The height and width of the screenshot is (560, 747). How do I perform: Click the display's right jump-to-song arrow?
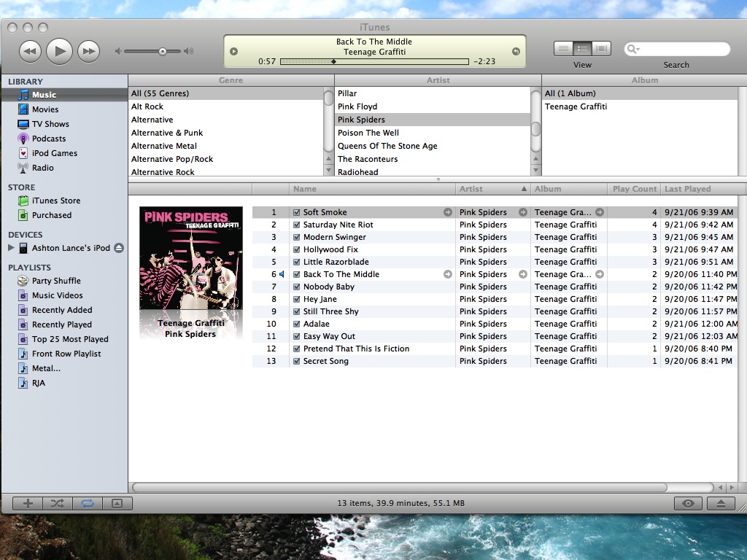(516, 52)
